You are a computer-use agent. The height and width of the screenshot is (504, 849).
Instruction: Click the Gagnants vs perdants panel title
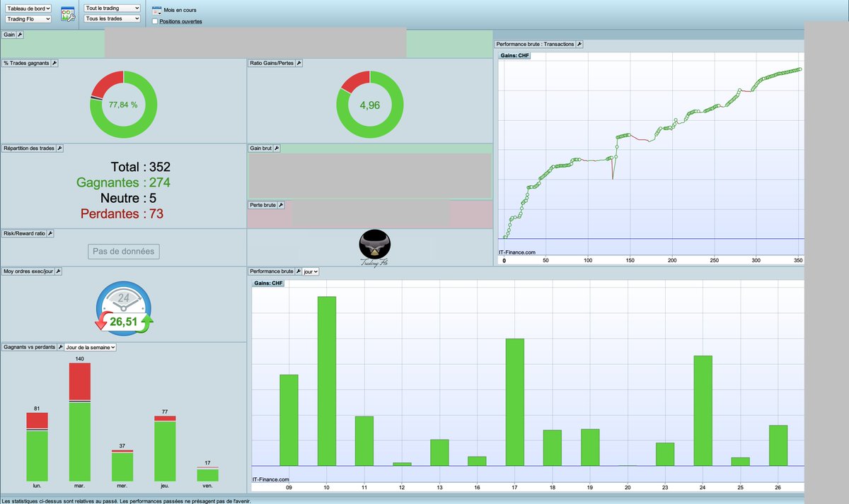[28, 347]
